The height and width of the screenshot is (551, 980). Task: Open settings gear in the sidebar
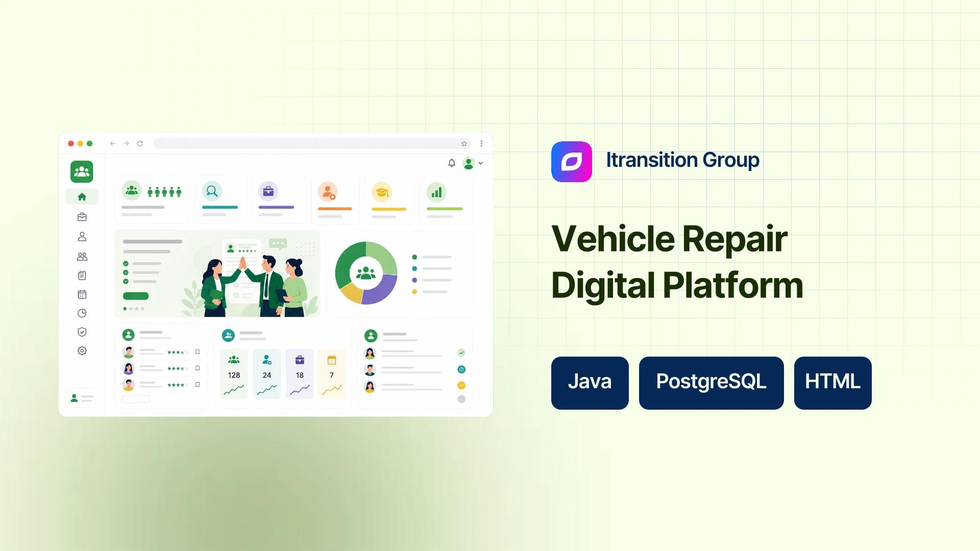coord(82,351)
